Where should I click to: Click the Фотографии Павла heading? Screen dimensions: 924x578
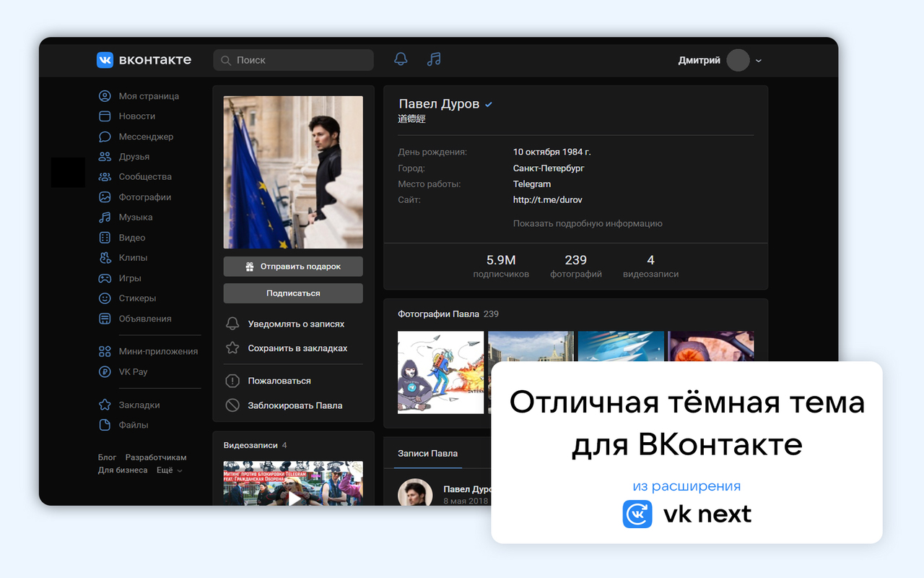click(438, 314)
